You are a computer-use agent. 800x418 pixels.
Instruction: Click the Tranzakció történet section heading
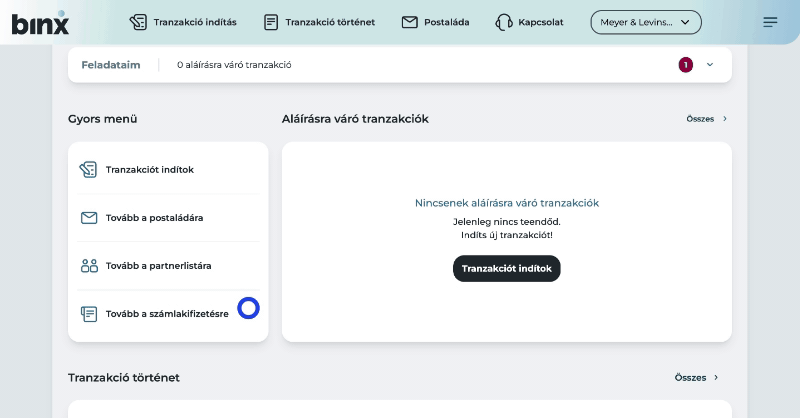(x=124, y=378)
